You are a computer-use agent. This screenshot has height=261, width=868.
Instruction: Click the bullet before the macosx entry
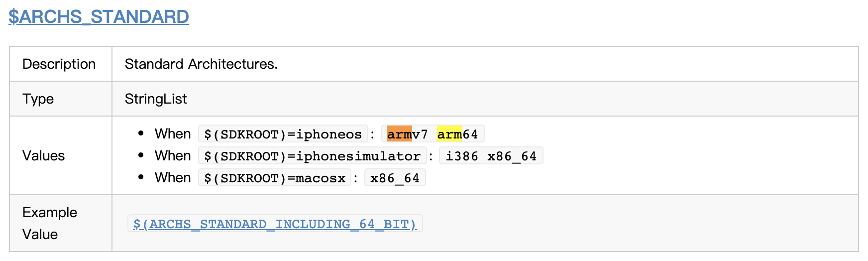[141, 177]
